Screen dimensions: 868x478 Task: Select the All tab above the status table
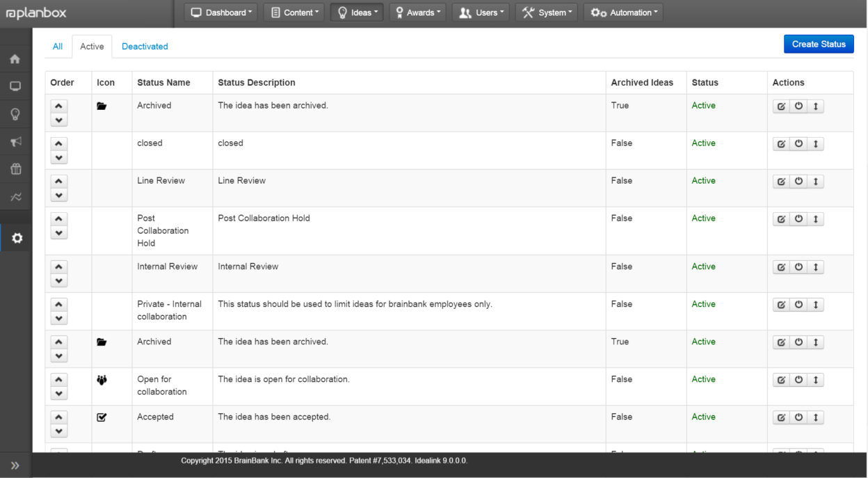[x=58, y=46]
